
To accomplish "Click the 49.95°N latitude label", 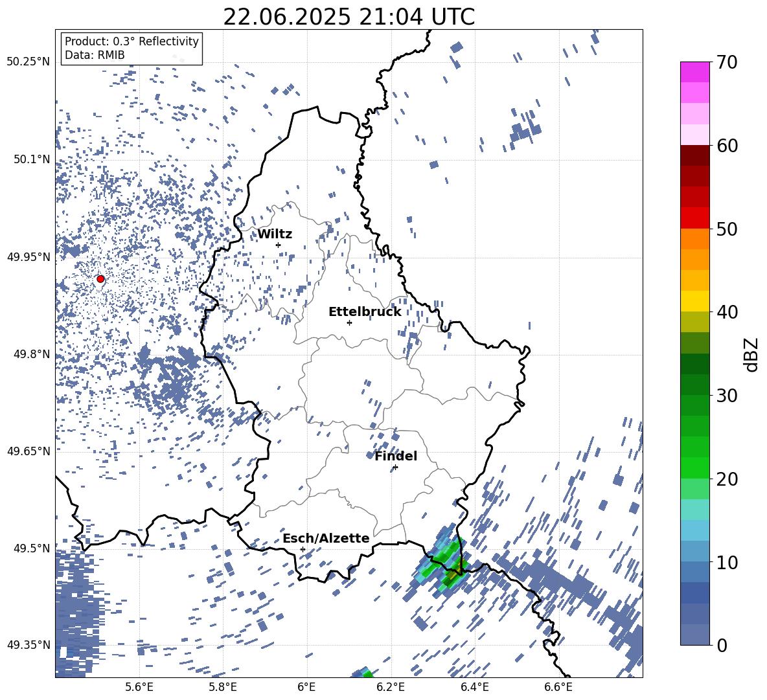I will [29, 256].
